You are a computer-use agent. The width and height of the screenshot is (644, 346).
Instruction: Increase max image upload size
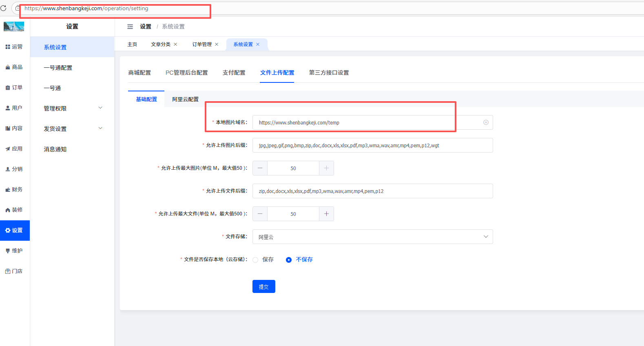[x=326, y=168]
